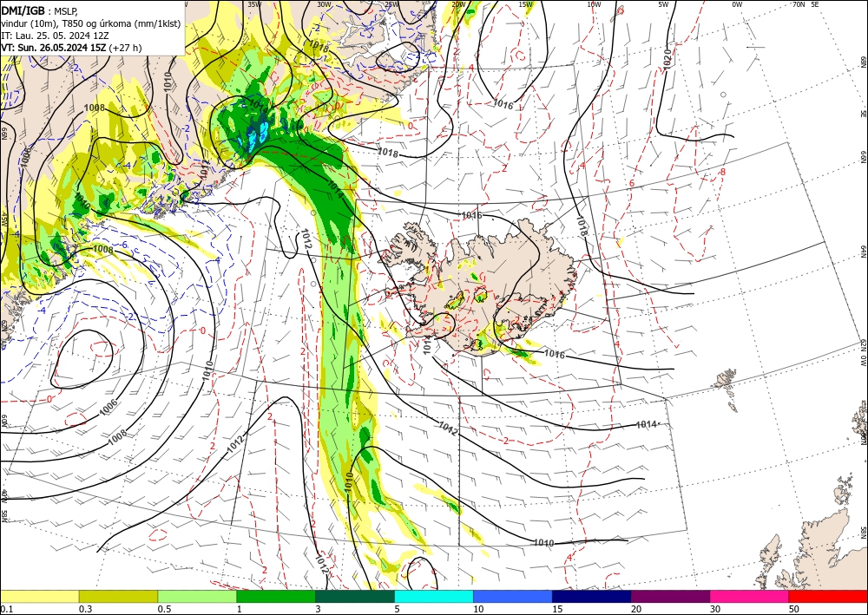
Task: Click the purple 20–30 legend swatch
Action: pos(670,596)
